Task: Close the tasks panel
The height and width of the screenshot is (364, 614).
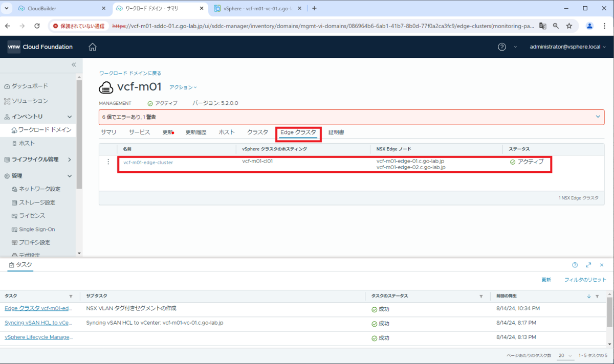Action: point(602,265)
